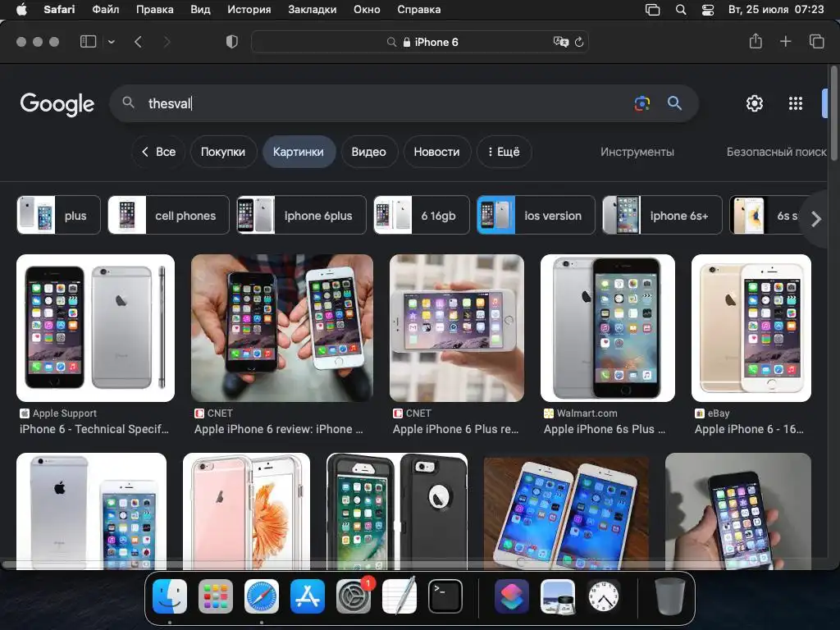Screen dimensions: 840x630
Task: Open the Правка menu
Action: point(155,10)
